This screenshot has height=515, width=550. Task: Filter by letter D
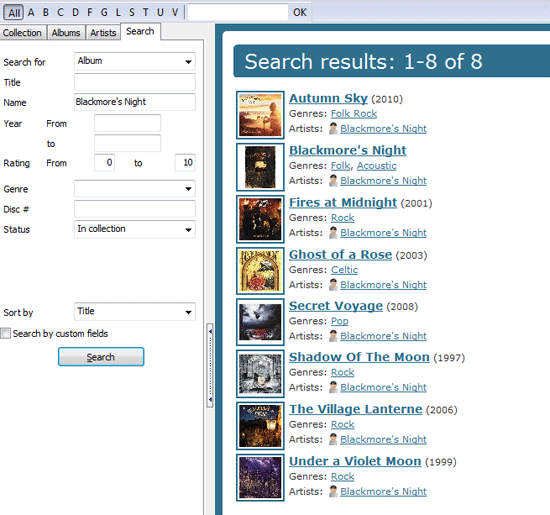point(75,13)
